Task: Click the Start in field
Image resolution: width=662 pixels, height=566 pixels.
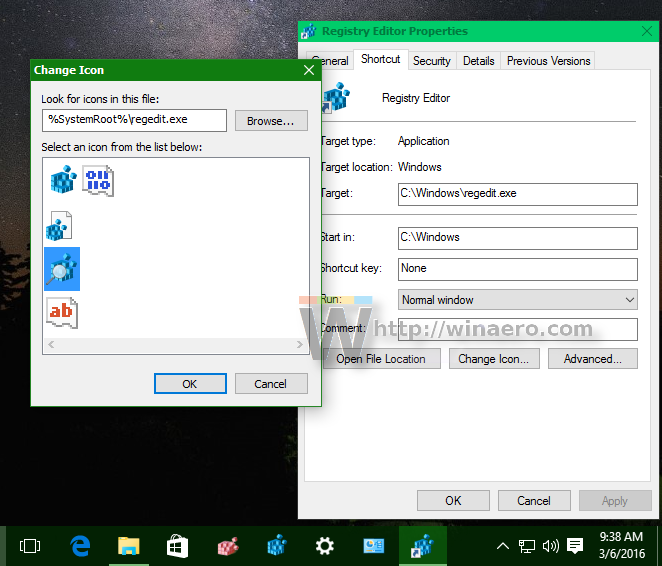Action: coord(518,238)
